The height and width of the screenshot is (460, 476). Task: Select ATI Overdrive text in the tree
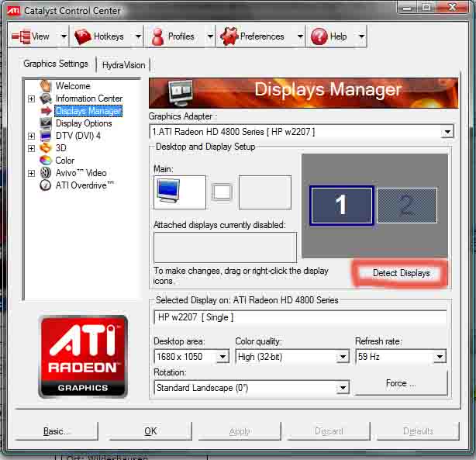85,185
